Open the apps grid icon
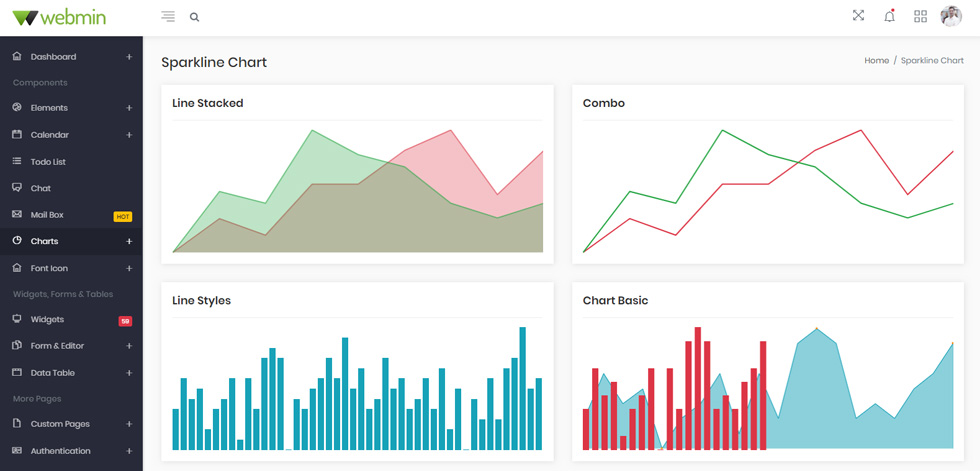 pos(920,16)
